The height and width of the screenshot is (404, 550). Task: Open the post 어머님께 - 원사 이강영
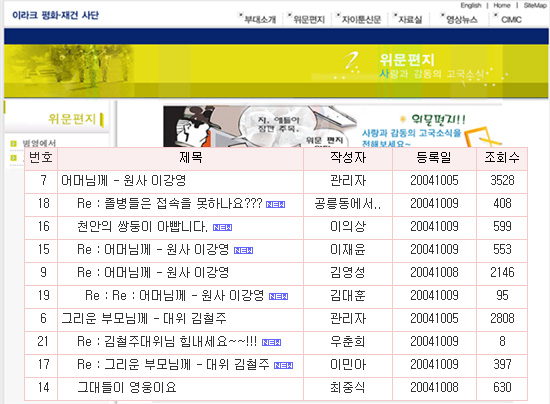click(123, 181)
